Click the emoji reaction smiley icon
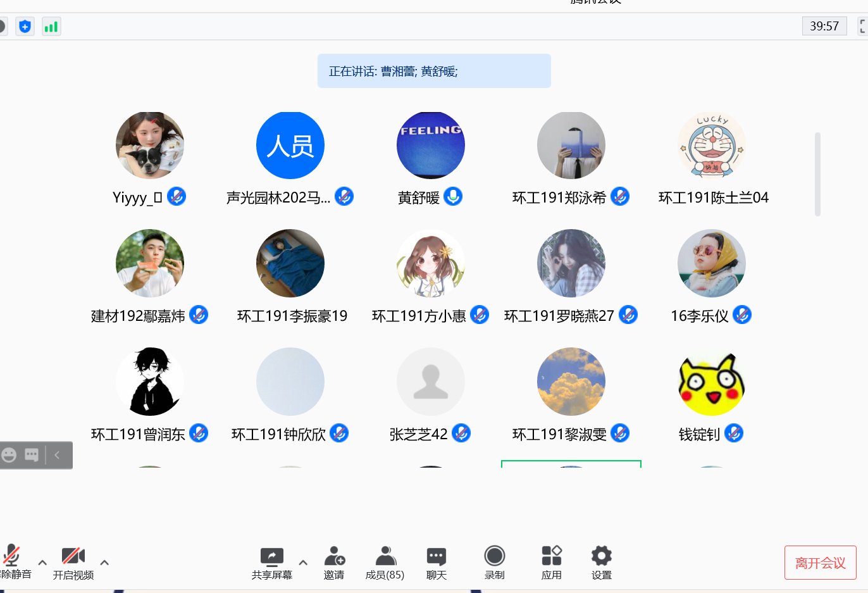 [x=9, y=455]
